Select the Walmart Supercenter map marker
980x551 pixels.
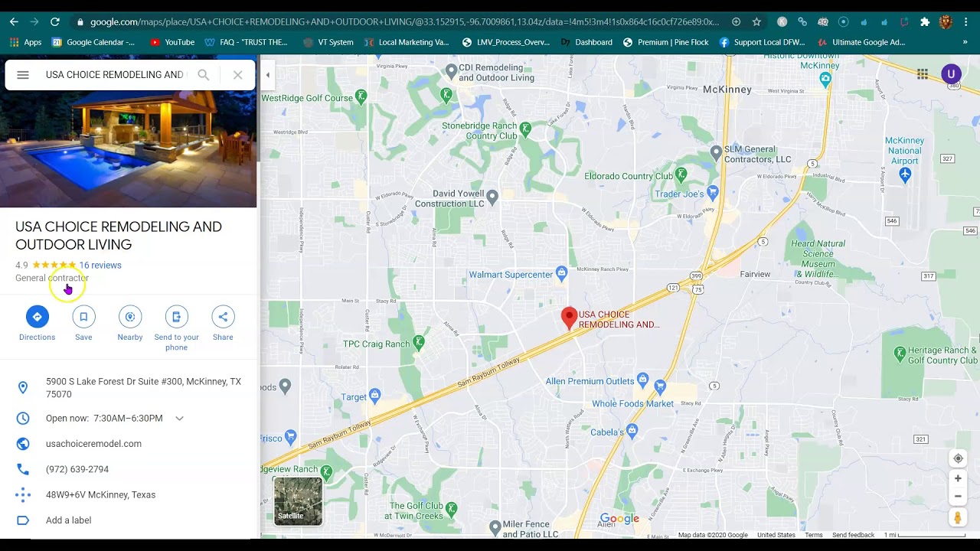pyautogui.click(x=562, y=273)
